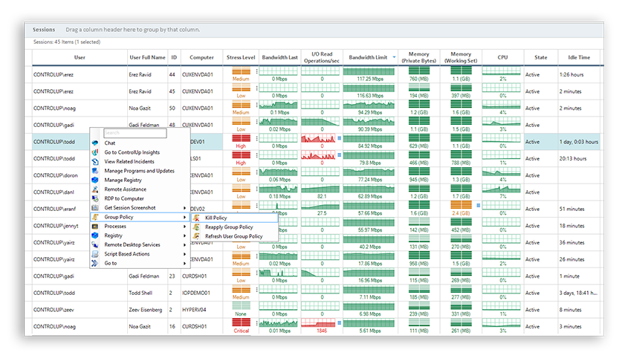Click the Bandwidth Last graph in the ID 50 row
The image size is (628, 364).
[279, 105]
